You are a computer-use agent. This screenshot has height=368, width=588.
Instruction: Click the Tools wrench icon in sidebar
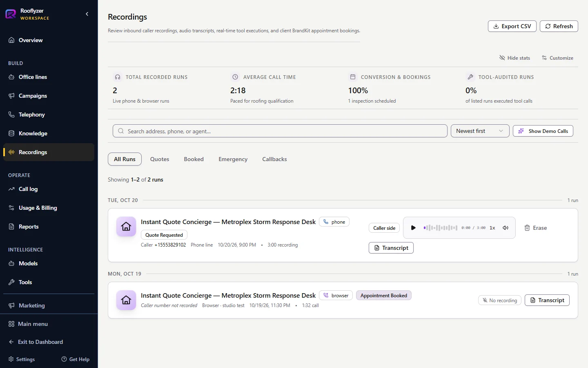click(x=11, y=282)
